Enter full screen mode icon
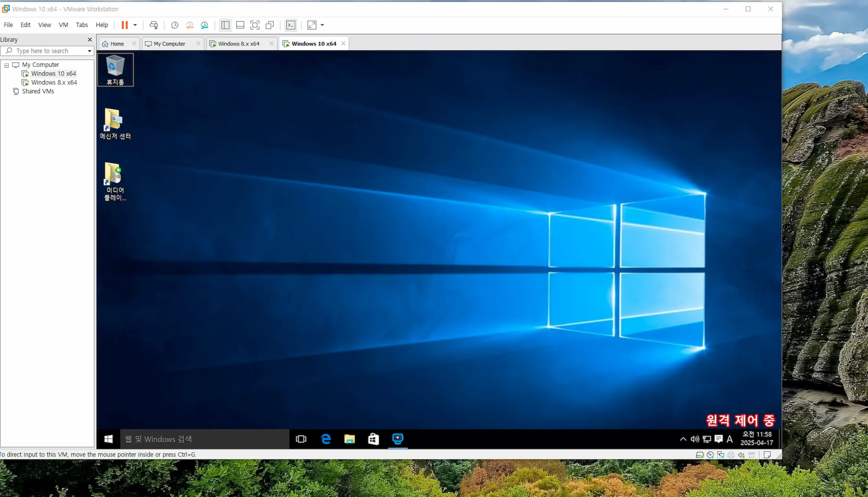The width and height of the screenshot is (868, 497). click(255, 25)
